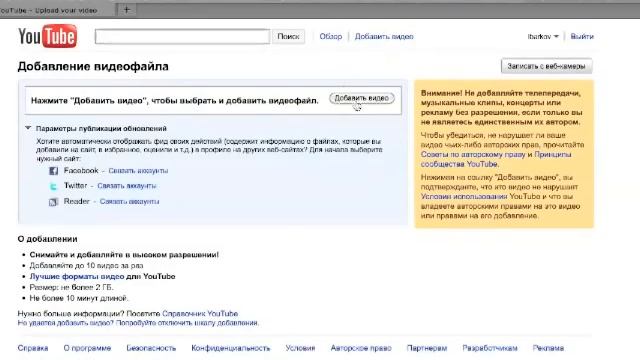This screenshot has width=640, height=360.
Task: Click the Выйти sign-out link
Action: tap(582, 36)
